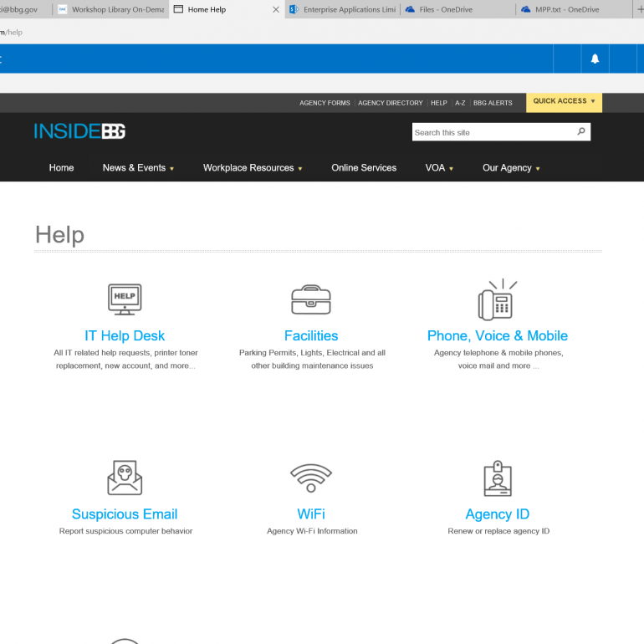
Task: Click the WiFi signal icon
Action: pyautogui.click(x=311, y=478)
